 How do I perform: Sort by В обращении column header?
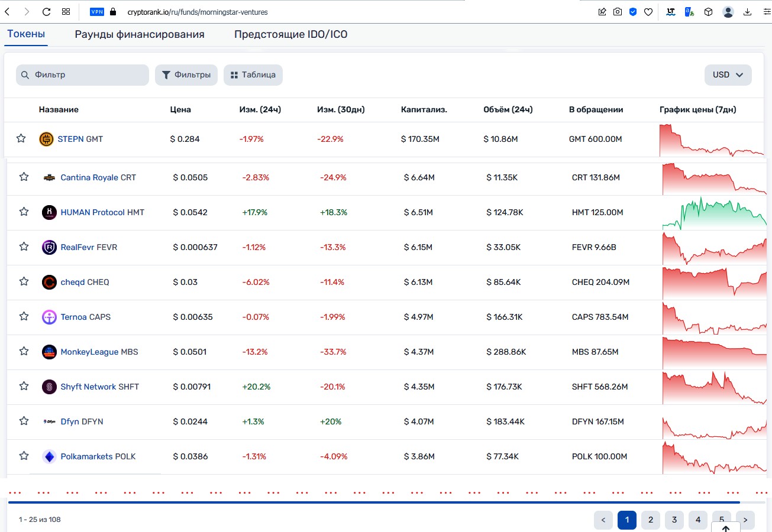click(x=596, y=109)
